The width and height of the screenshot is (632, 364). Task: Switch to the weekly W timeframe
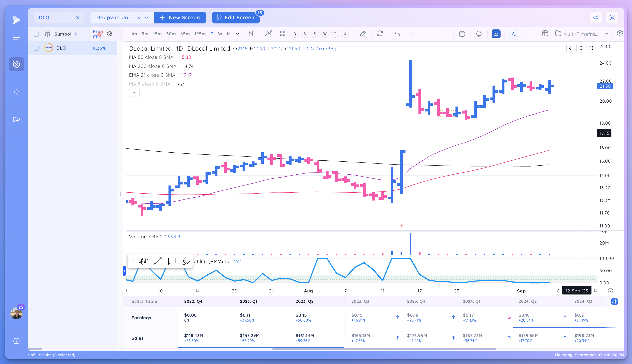220,34
